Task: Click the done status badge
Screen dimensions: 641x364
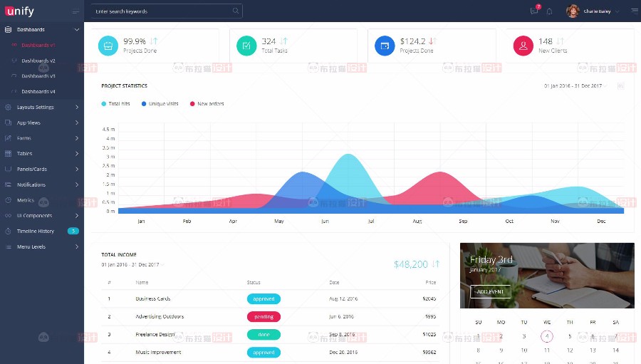Action: pyautogui.click(x=264, y=335)
